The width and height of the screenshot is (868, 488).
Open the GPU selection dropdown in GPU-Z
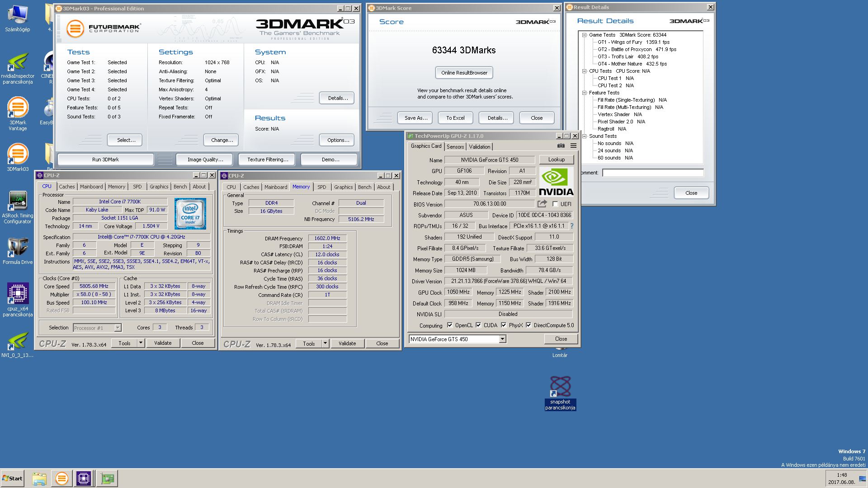pos(502,339)
